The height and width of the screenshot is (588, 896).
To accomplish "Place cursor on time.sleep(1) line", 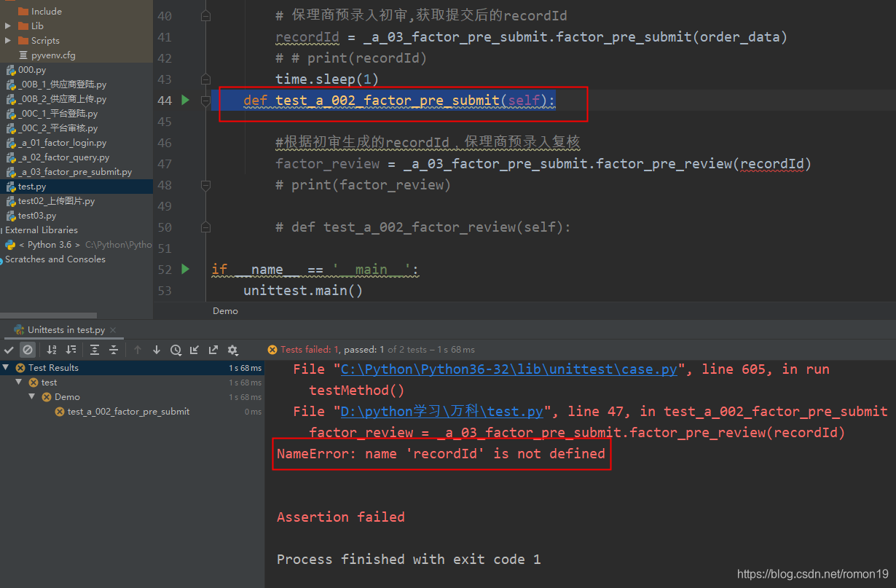I will [x=326, y=79].
